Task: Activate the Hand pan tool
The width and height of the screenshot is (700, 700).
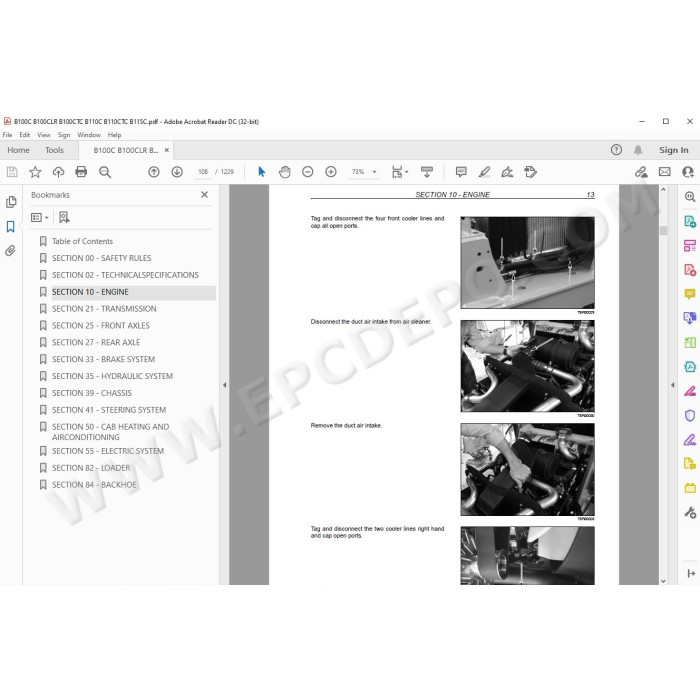Action: (x=285, y=172)
